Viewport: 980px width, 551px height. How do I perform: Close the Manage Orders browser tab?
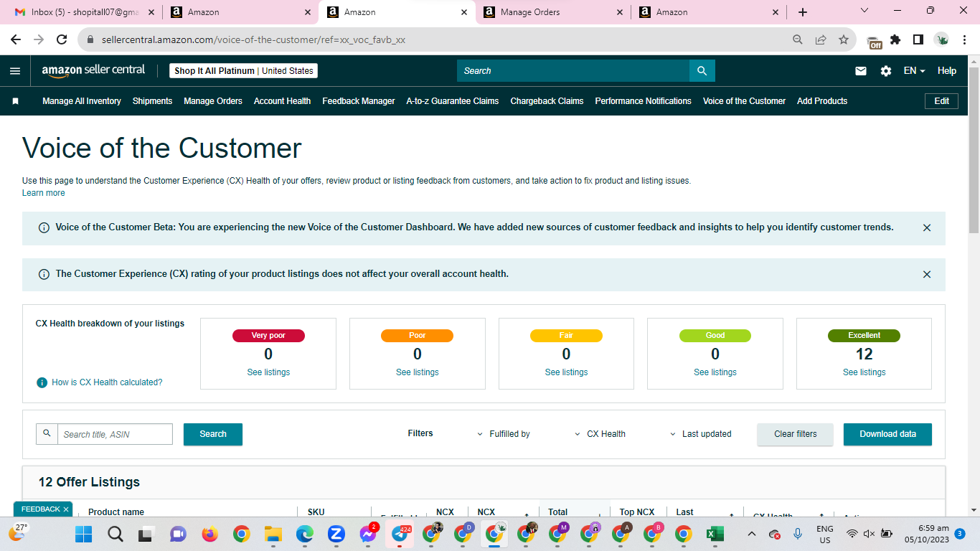click(x=621, y=12)
